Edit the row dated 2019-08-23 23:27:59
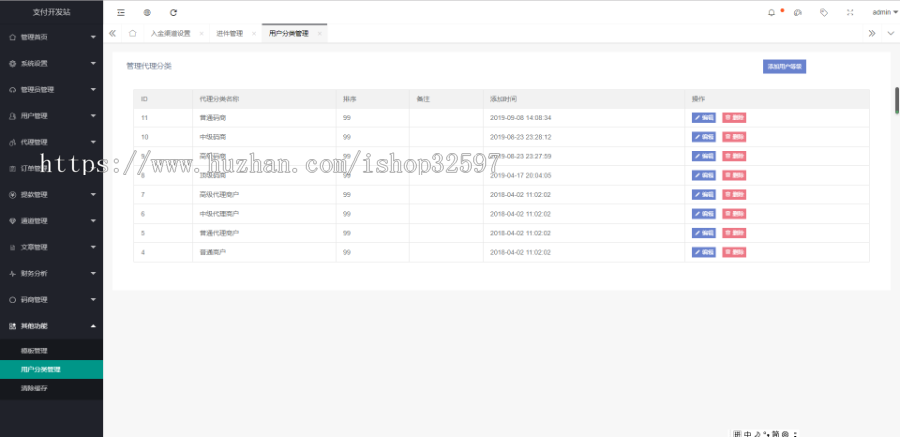The image size is (900, 437). (704, 156)
